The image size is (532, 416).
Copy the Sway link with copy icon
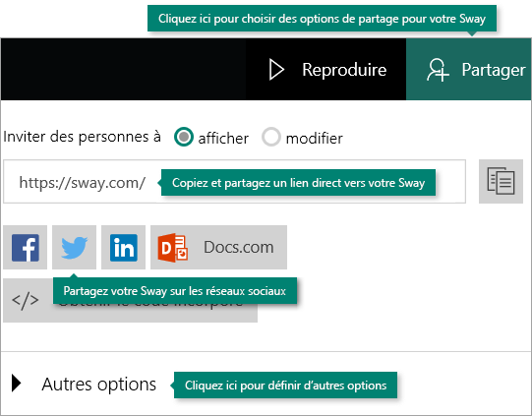tap(501, 182)
